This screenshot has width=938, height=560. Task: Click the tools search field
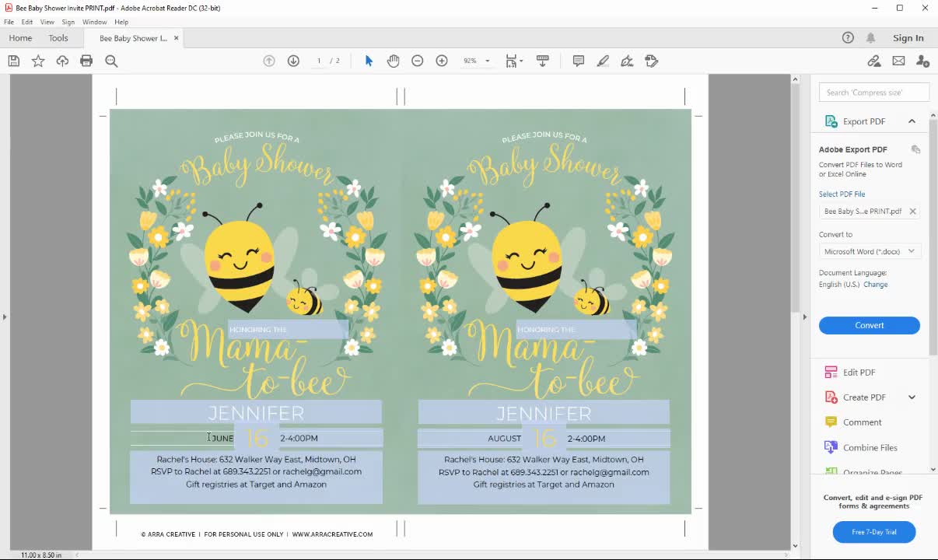pyautogui.click(x=874, y=93)
